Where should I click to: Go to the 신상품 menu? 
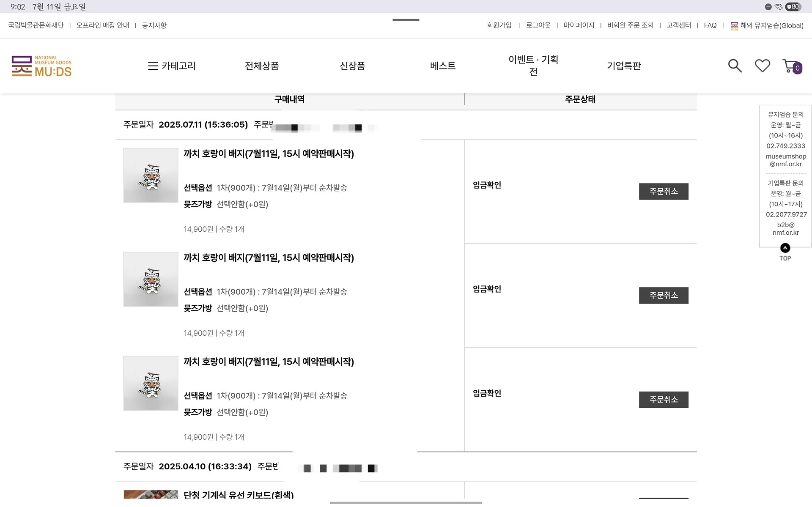pyautogui.click(x=352, y=66)
